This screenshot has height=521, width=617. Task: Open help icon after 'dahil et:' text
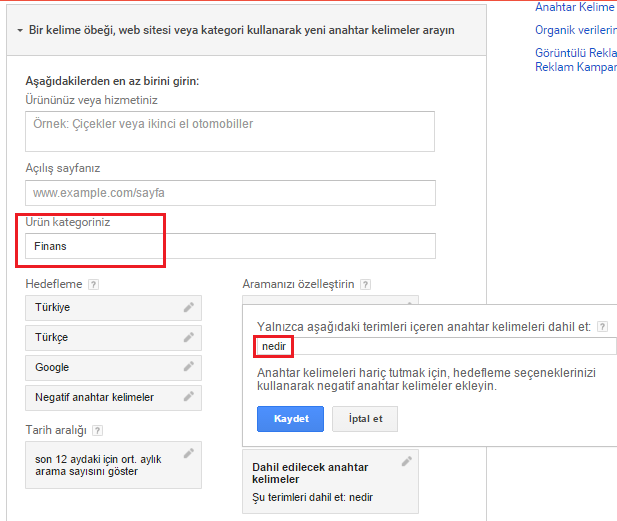[603, 327]
